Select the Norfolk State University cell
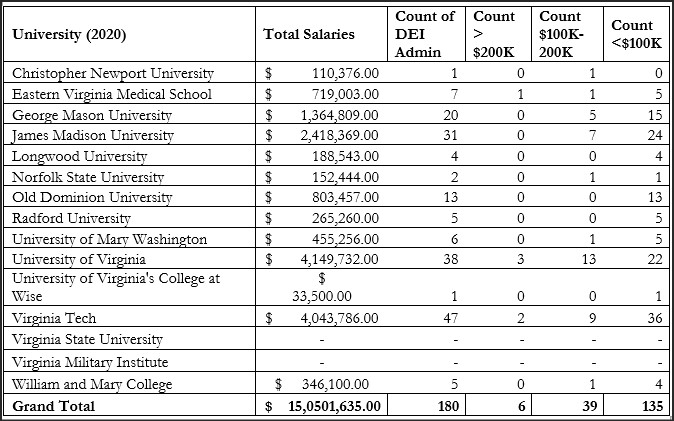674x421 pixels. coord(91,177)
